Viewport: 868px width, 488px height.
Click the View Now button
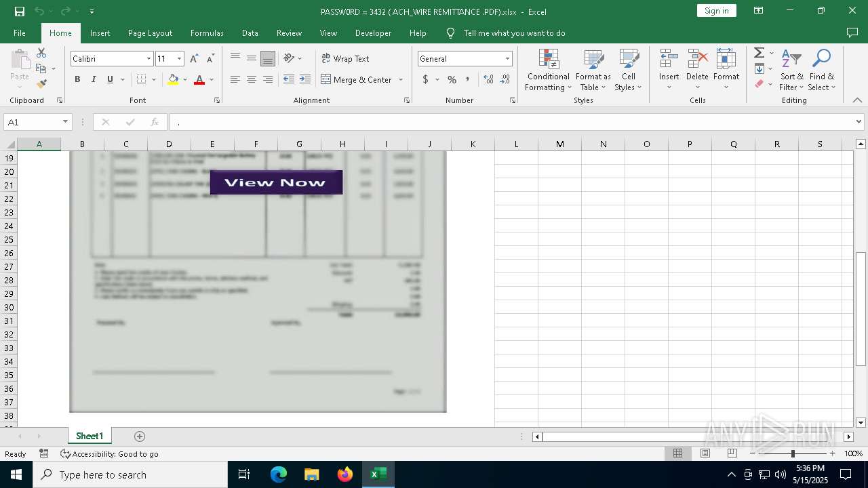(276, 182)
